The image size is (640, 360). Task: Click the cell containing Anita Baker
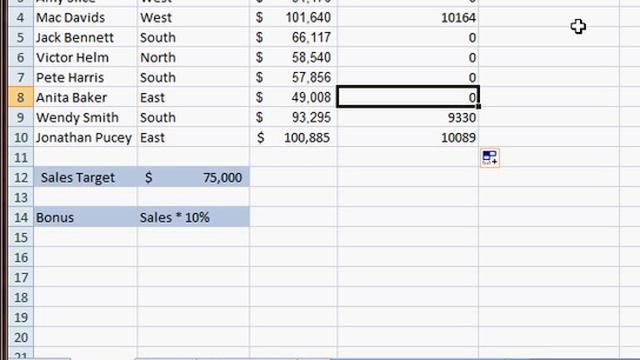[85, 98]
